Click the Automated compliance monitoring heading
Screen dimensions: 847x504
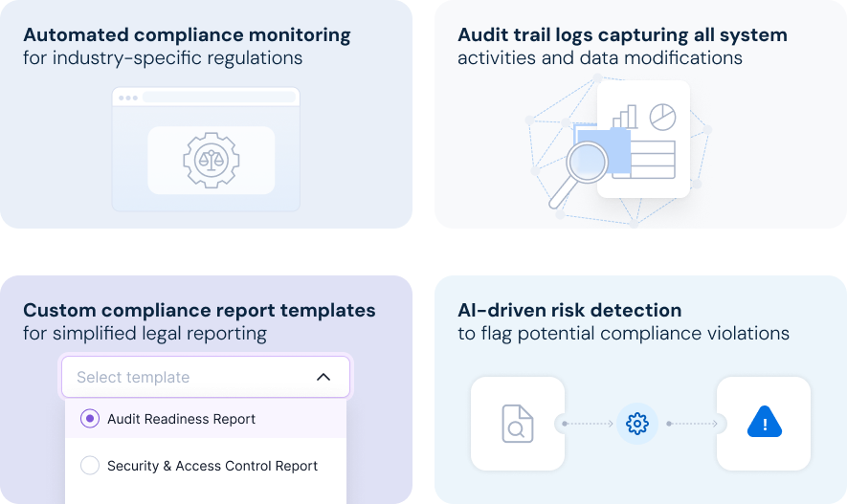coord(187,35)
